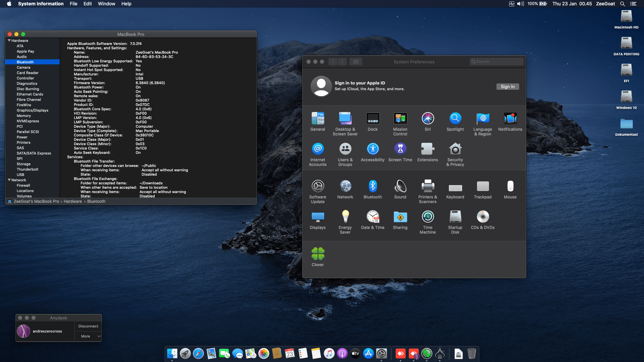This screenshot has height=362, width=644.
Task: Open Mission Control preferences
Action: click(x=400, y=124)
